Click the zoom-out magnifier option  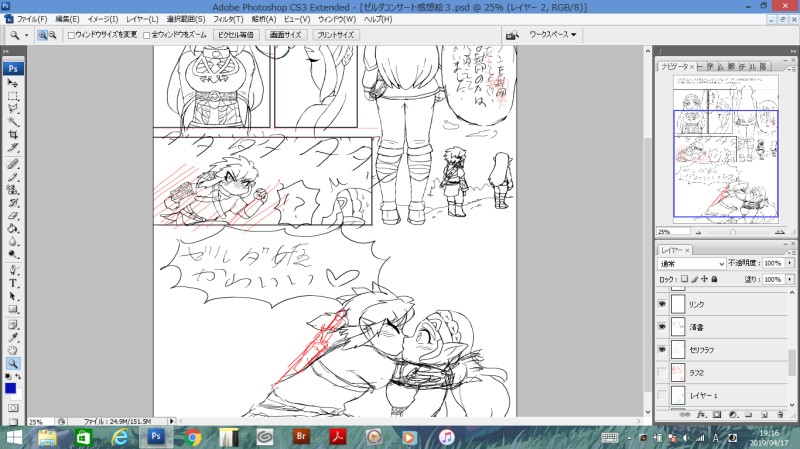click(52, 35)
